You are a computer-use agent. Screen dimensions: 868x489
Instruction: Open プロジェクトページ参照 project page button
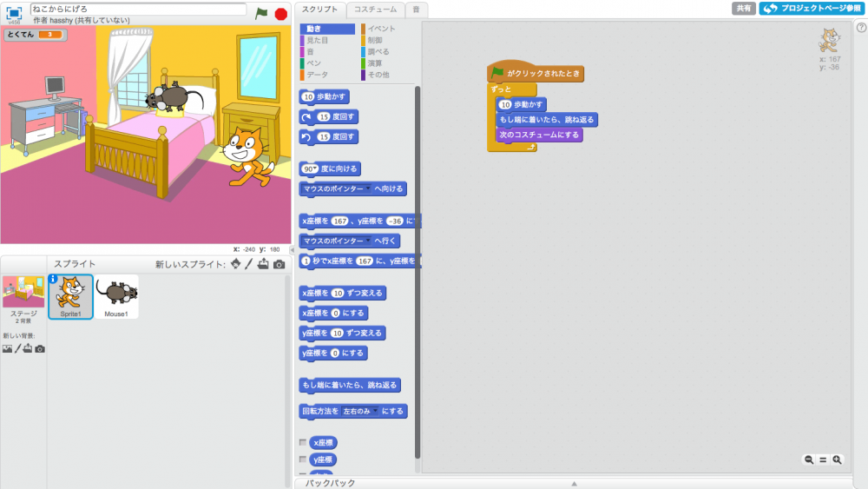pyautogui.click(x=812, y=8)
